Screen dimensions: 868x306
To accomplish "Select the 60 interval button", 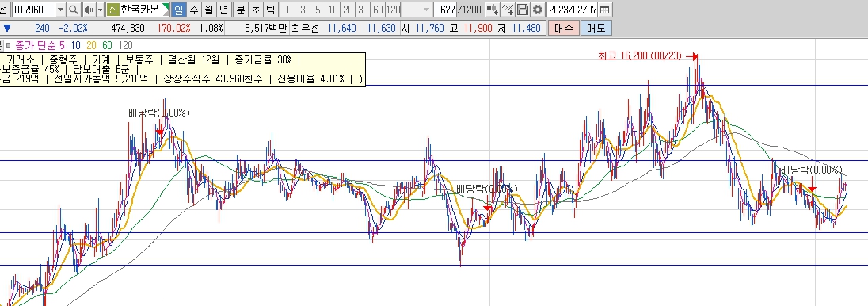I will click(x=378, y=10).
